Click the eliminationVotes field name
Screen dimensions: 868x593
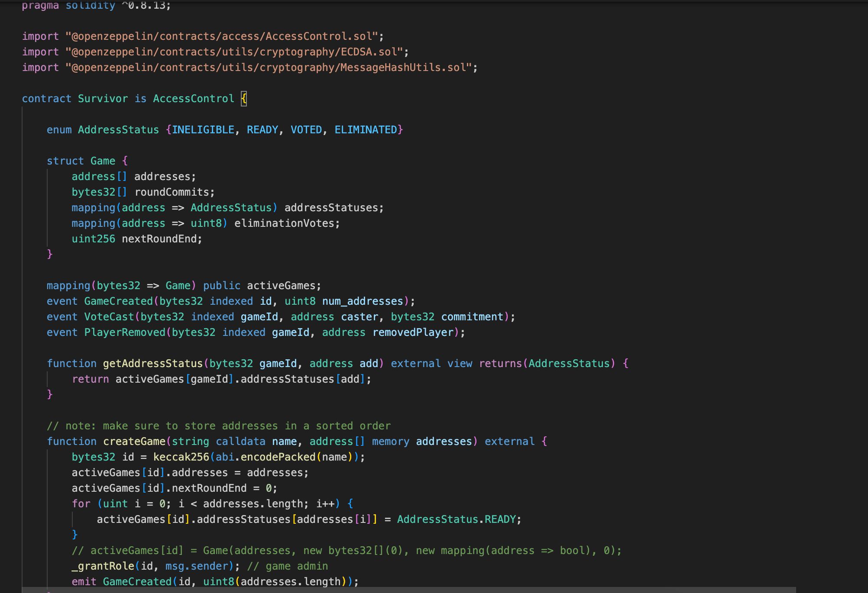tap(284, 223)
